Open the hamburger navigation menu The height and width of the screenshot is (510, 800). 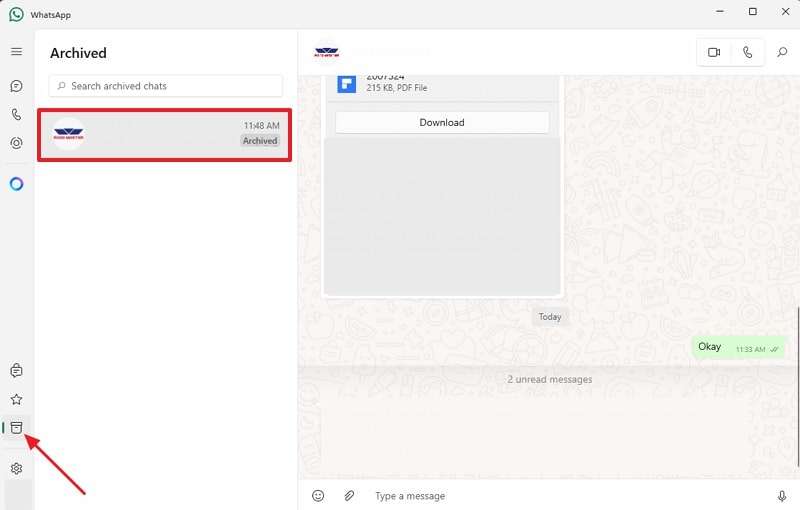[16, 51]
